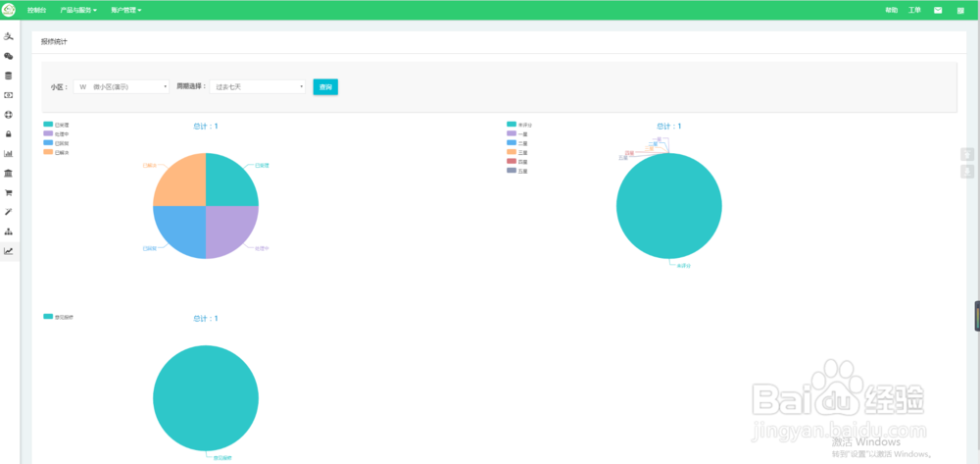This screenshot has height=464, width=980.
Task: Click the 已受理 label beside the teal slice
Action: click(x=262, y=165)
